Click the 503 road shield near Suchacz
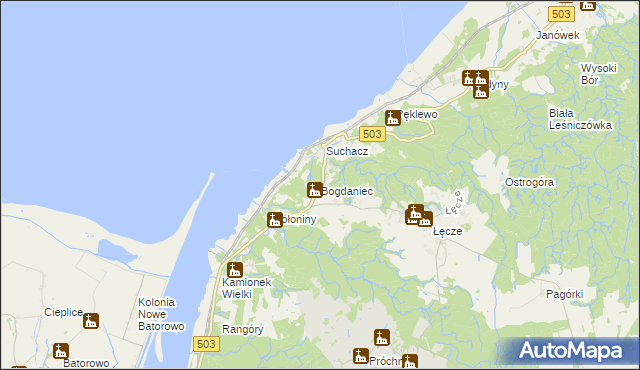Image resolution: width=640 pixels, height=370 pixels. coord(372,134)
